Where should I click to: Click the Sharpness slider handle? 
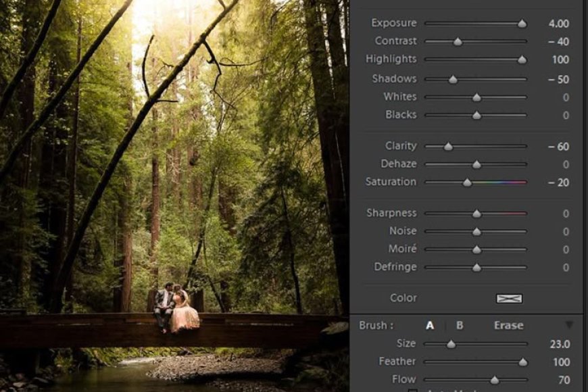tap(478, 212)
